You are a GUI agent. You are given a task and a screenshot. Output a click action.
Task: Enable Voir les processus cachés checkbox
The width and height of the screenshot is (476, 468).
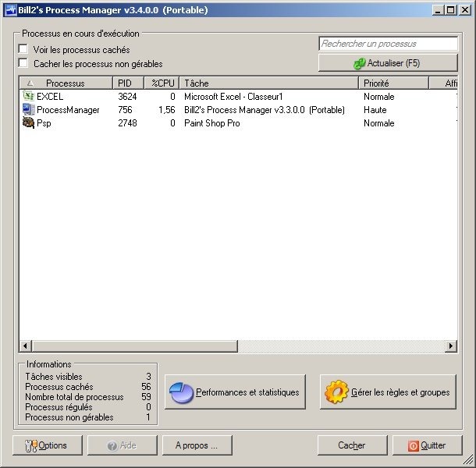pos(23,49)
